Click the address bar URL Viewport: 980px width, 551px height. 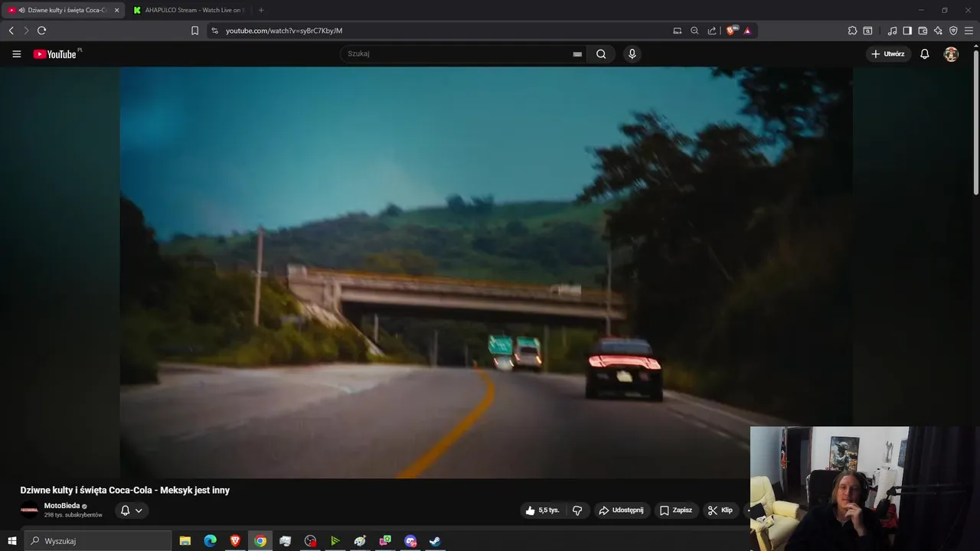tap(284, 31)
